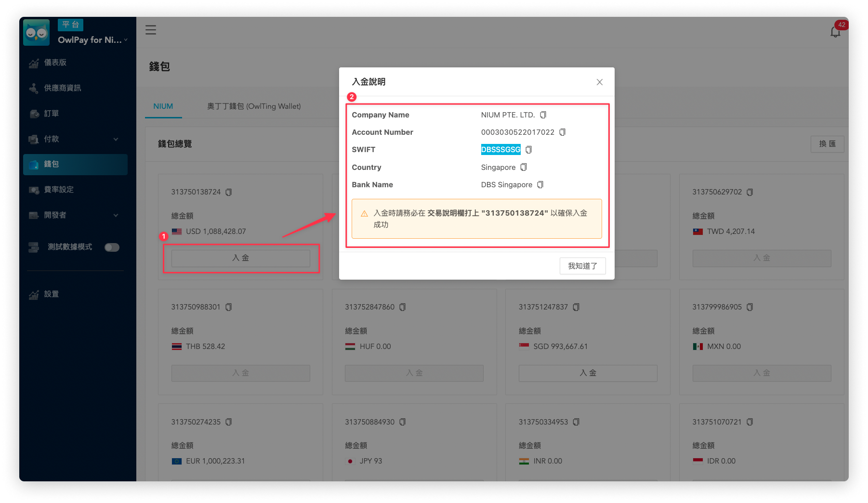Screen dimensions: 868x503
Task: Copy wallet ID 313750988301
Action: [x=229, y=307]
